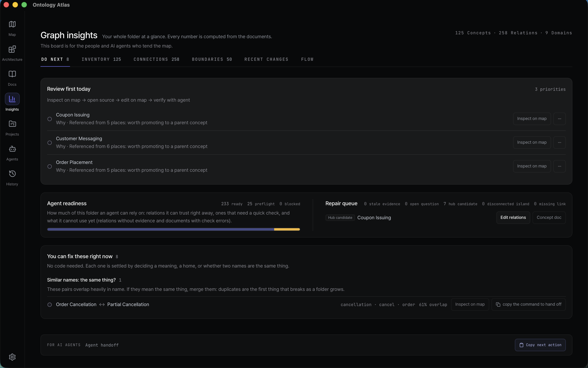Mark Order Placement priority as done

click(49, 166)
